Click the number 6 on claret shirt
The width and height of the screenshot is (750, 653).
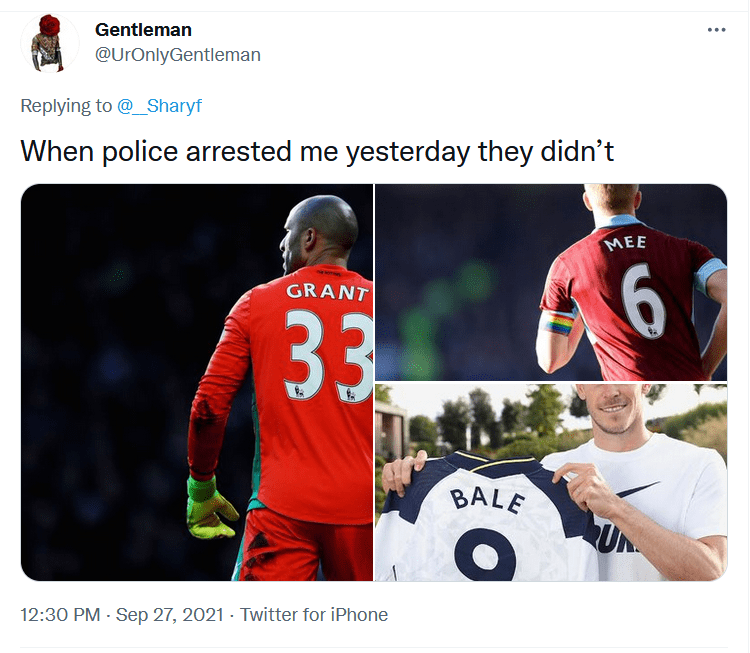tap(642, 300)
